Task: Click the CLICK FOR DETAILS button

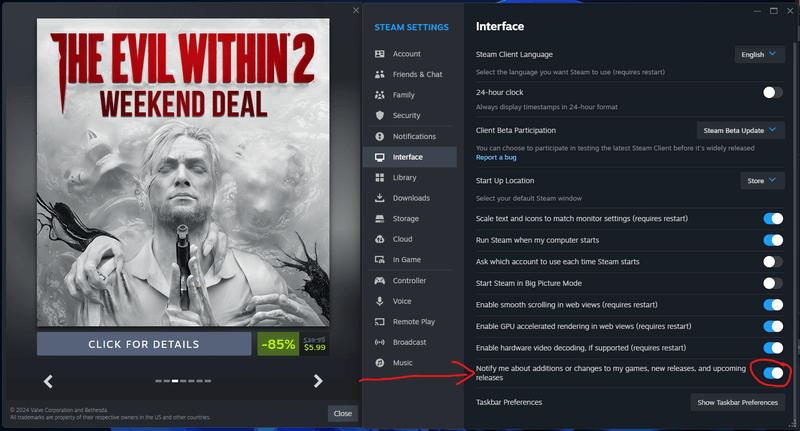Action: click(x=144, y=344)
